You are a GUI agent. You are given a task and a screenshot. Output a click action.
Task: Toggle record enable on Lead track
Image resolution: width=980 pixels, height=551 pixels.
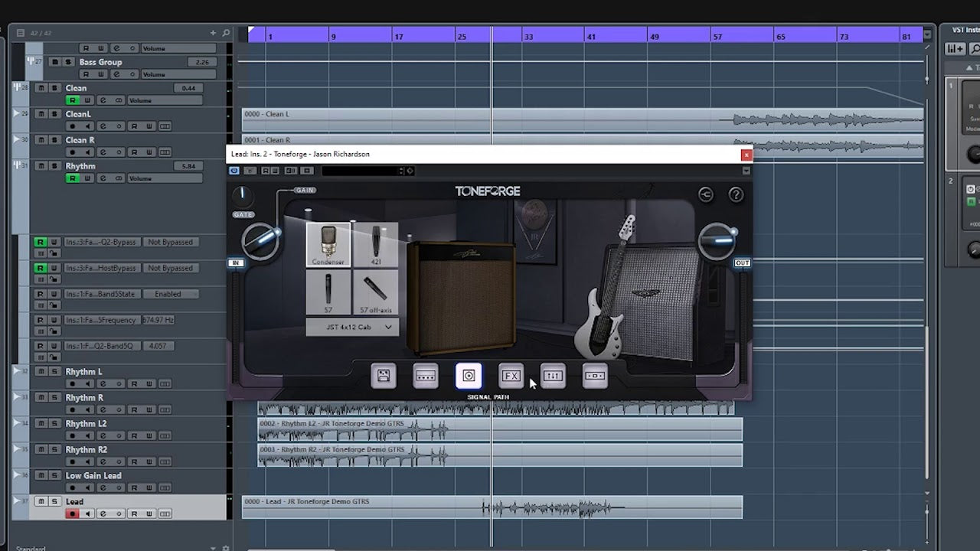(x=73, y=514)
